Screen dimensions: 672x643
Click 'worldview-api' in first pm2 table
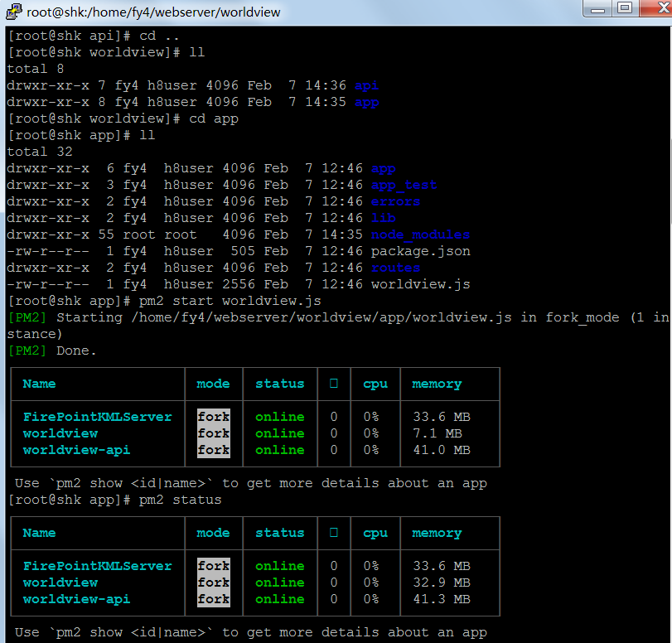coord(76,450)
